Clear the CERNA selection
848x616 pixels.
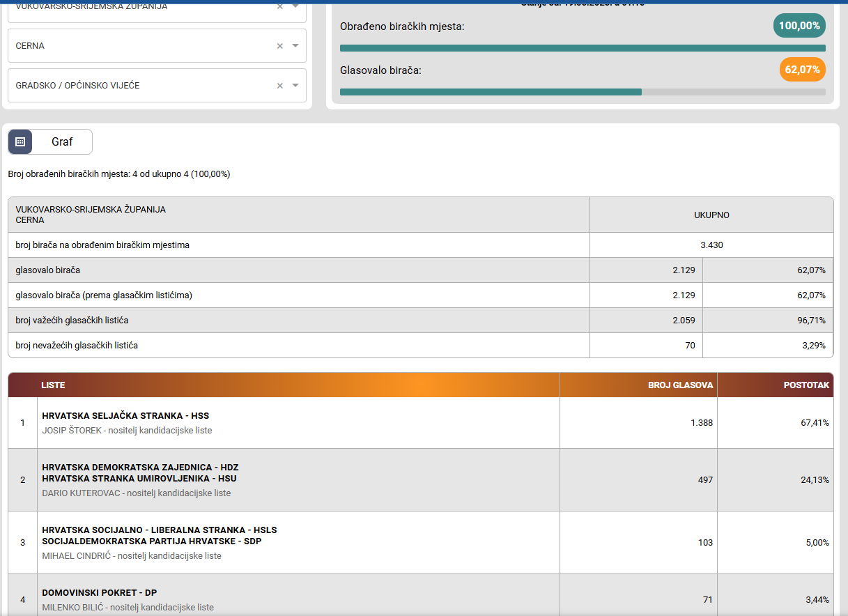click(280, 46)
